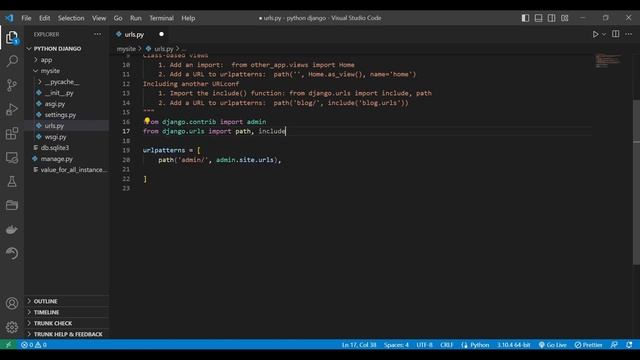The image size is (640, 360).
Task: Open the history/timeline circular arrow icon
Action: point(12,253)
